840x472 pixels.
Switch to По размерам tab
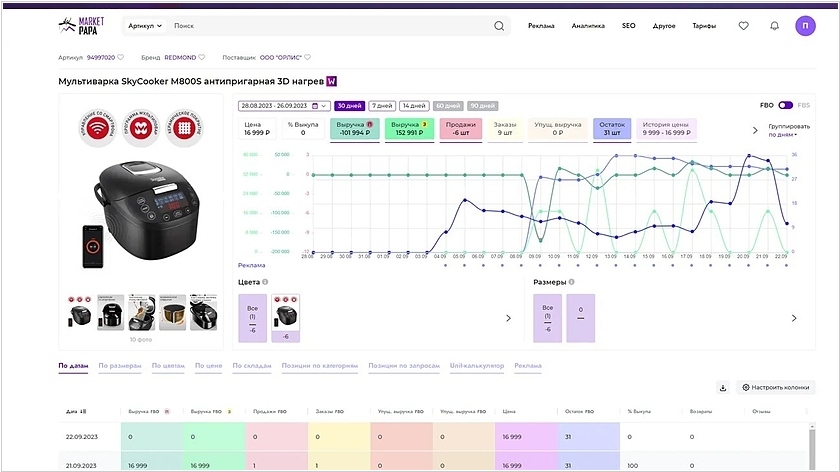coord(120,366)
